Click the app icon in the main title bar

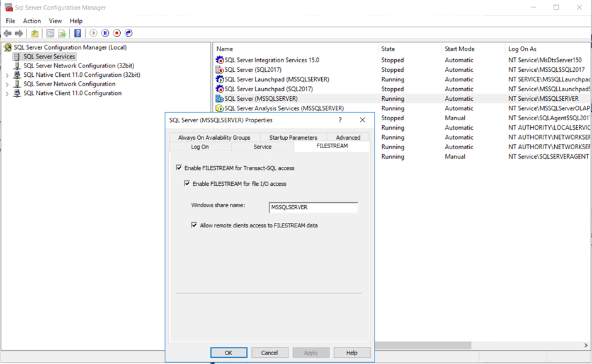pyautogui.click(x=8, y=8)
